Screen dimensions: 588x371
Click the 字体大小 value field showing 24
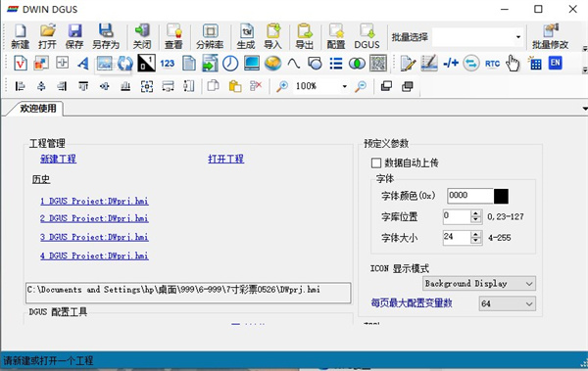click(457, 238)
